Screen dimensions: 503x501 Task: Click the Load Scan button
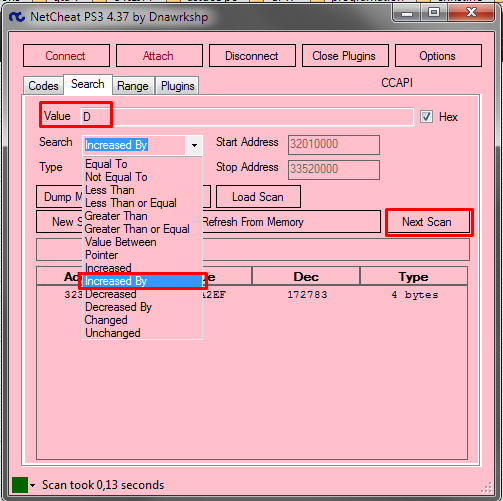click(x=258, y=197)
